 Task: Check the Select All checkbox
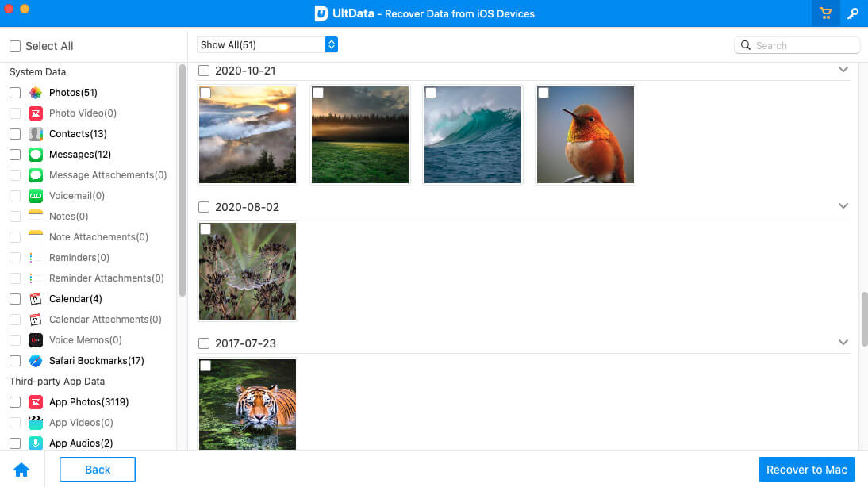coord(15,46)
